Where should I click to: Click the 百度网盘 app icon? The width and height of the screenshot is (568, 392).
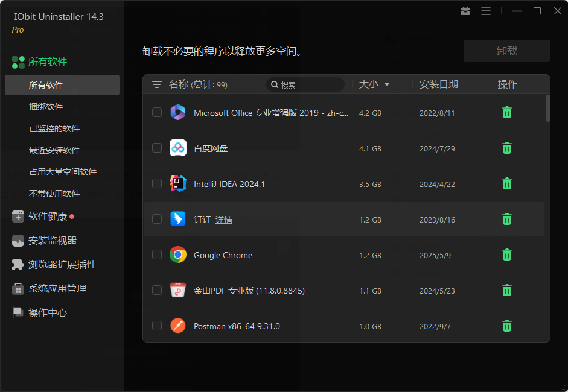pos(178,148)
